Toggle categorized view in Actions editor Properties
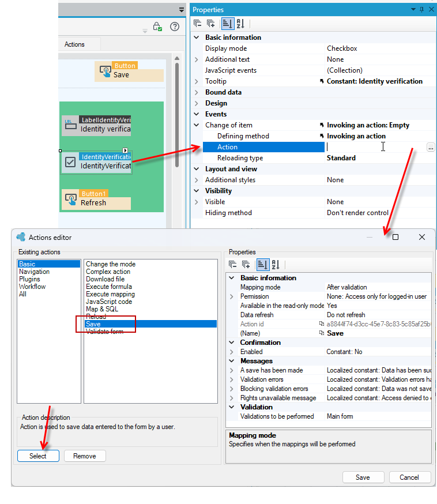Image resolution: width=437 pixels, height=504 pixels. (x=262, y=265)
